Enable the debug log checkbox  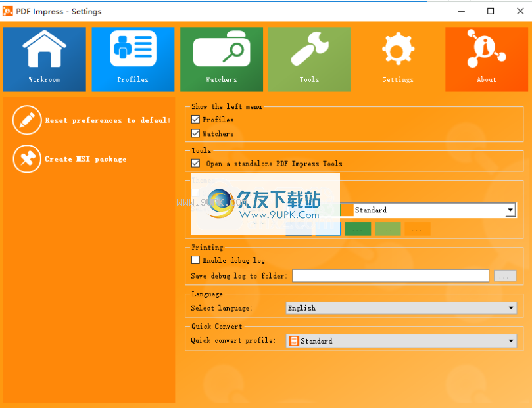195,260
